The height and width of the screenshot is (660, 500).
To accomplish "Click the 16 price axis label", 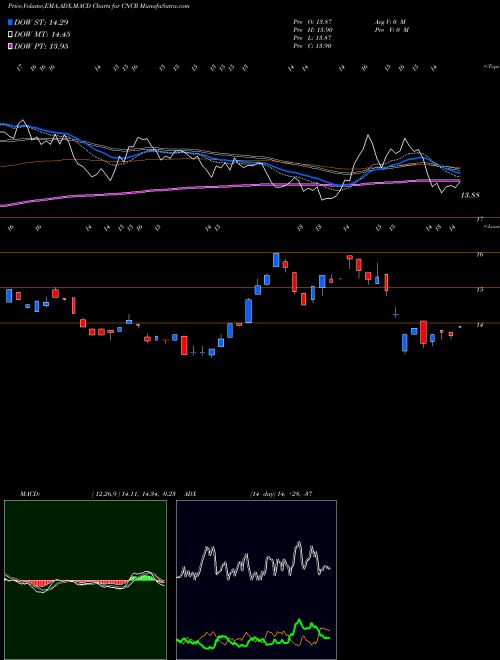I will pyautogui.click(x=479, y=255).
